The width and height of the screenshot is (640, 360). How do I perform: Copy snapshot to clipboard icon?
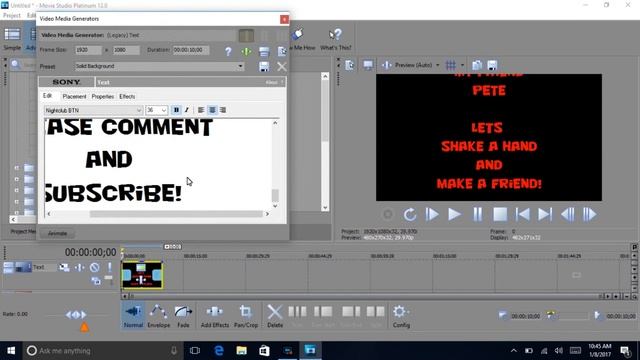tap(477, 65)
